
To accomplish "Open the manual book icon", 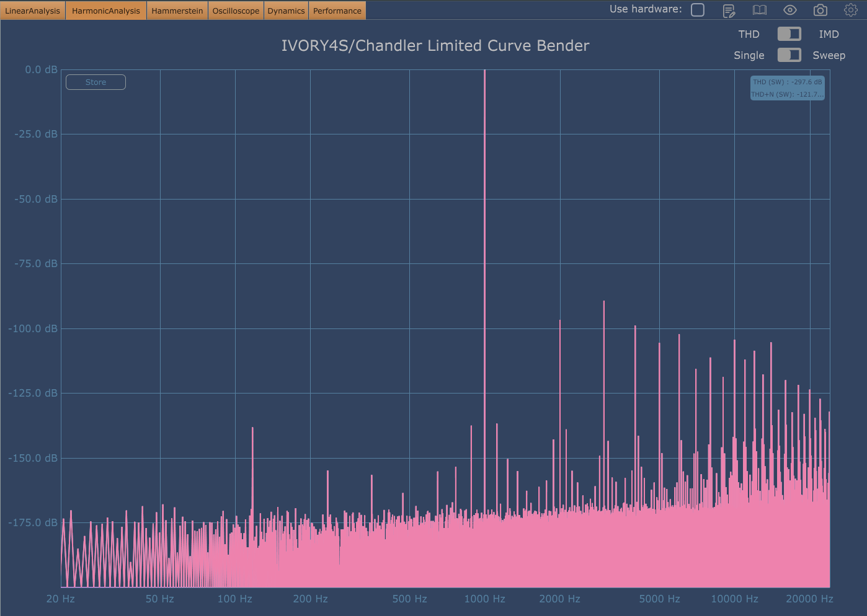I will (x=759, y=10).
